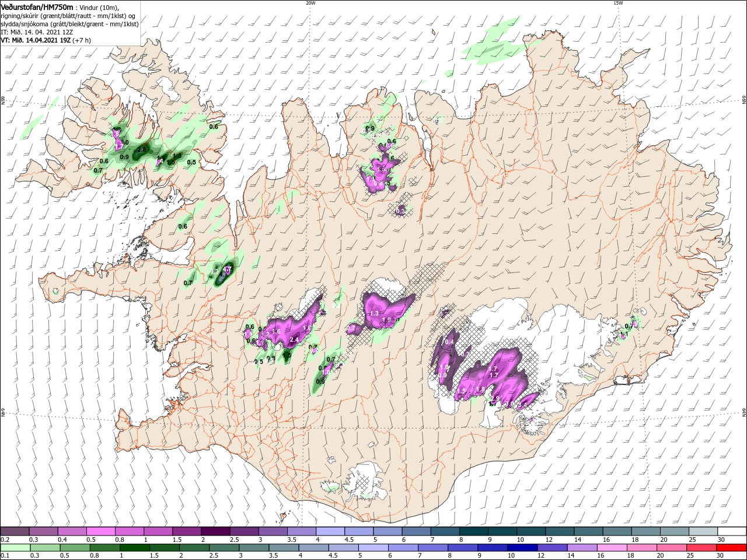Click the crimson 25 swatch, lower legend row

(701, 548)
